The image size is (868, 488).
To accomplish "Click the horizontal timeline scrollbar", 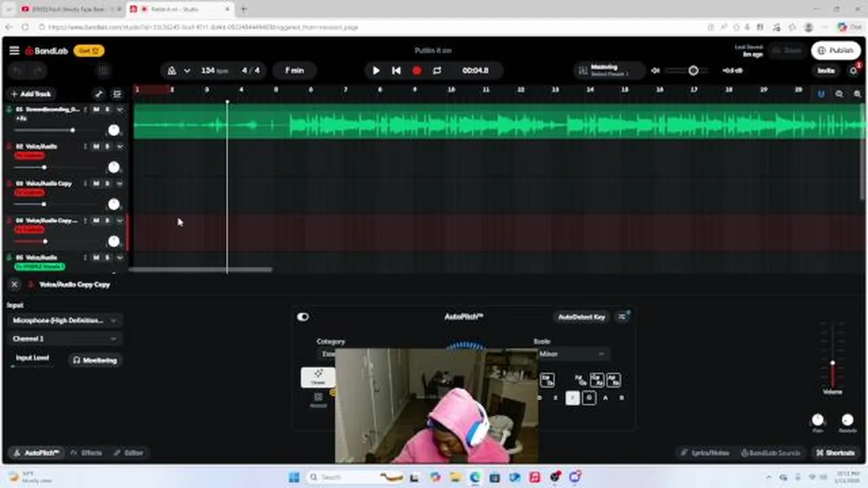I will pyautogui.click(x=201, y=269).
